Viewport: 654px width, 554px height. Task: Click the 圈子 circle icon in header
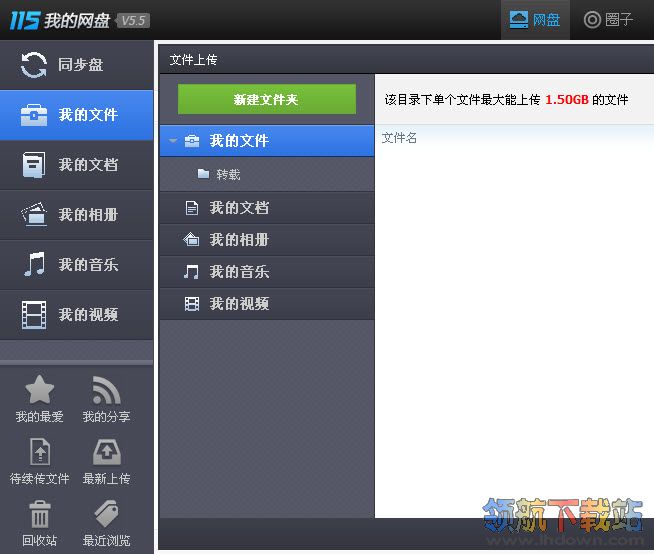tap(592, 20)
